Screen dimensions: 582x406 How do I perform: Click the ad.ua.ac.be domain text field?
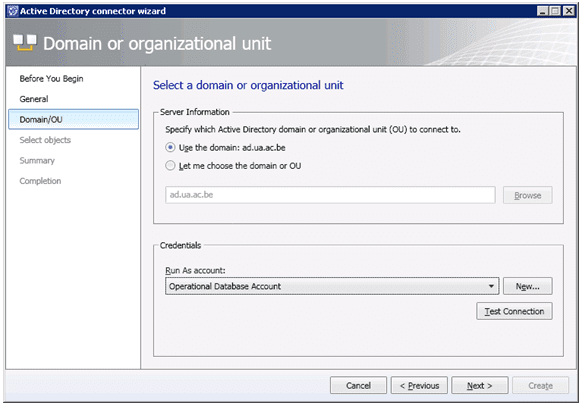pyautogui.click(x=330, y=195)
